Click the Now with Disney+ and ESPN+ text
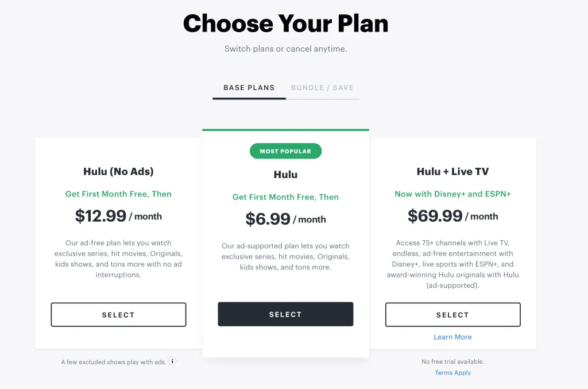Screen dimensions: 588x389 (x=452, y=194)
